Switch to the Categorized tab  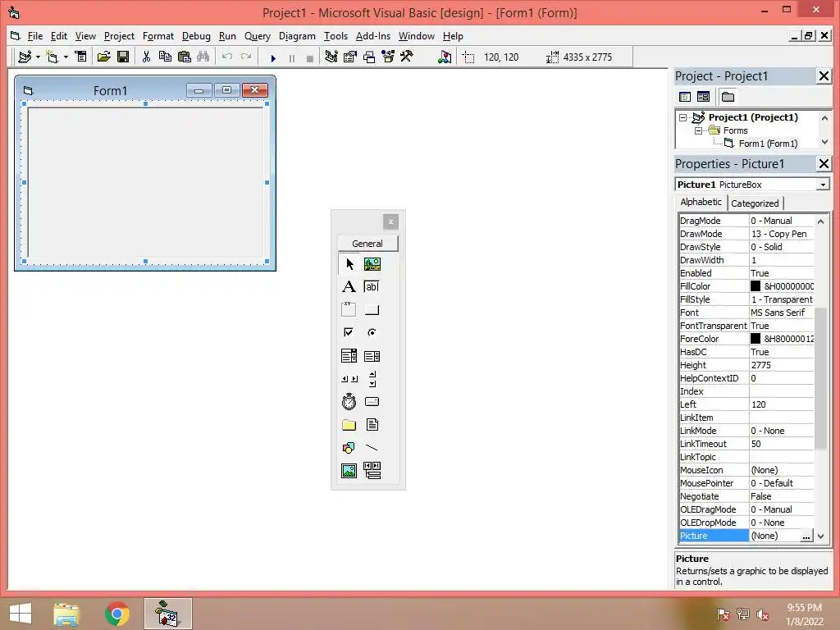(755, 203)
